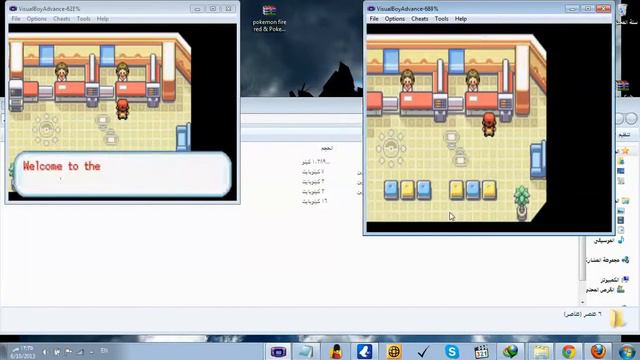Open Cheats menu in right VisualBoyAdvance window
Viewport: 640px width, 360px height.
tap(420, 19)
